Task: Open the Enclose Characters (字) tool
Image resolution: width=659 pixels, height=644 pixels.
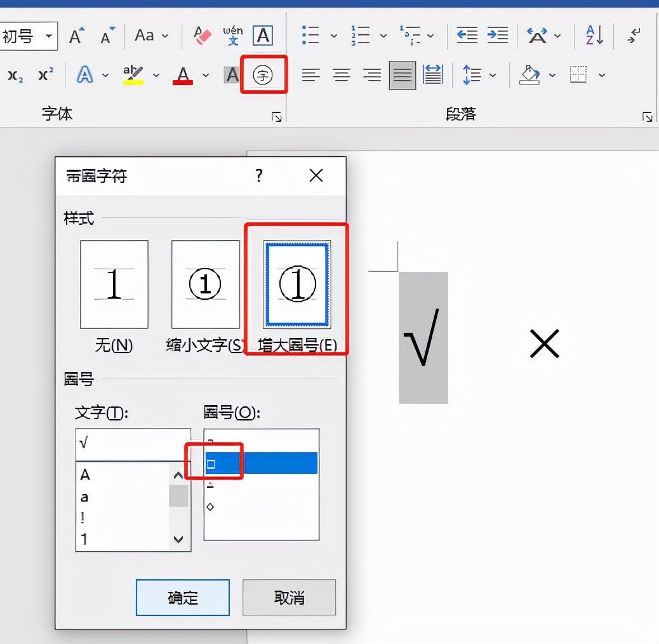Action: pyautogui.click(x=263, y=74)
